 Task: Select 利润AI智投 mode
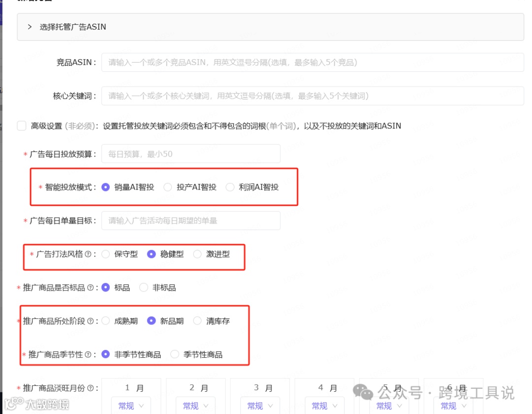[230, 187]
